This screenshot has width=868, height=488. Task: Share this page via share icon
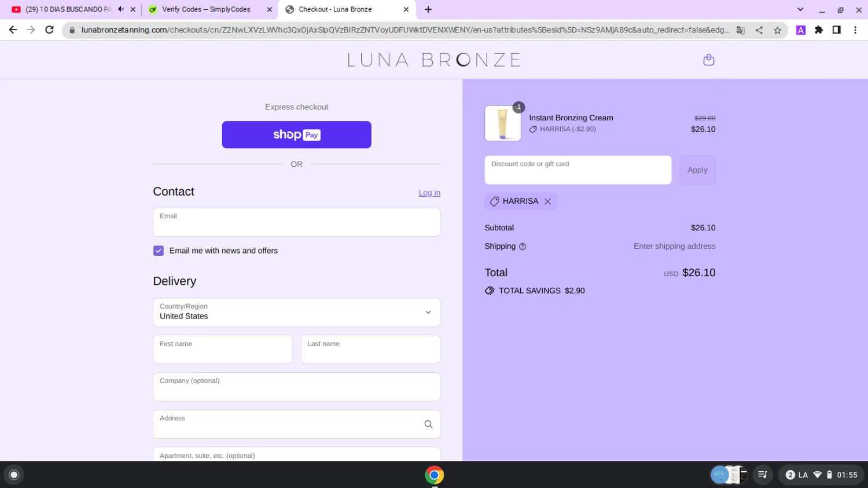pyautogui.click(x=759, y=30)
